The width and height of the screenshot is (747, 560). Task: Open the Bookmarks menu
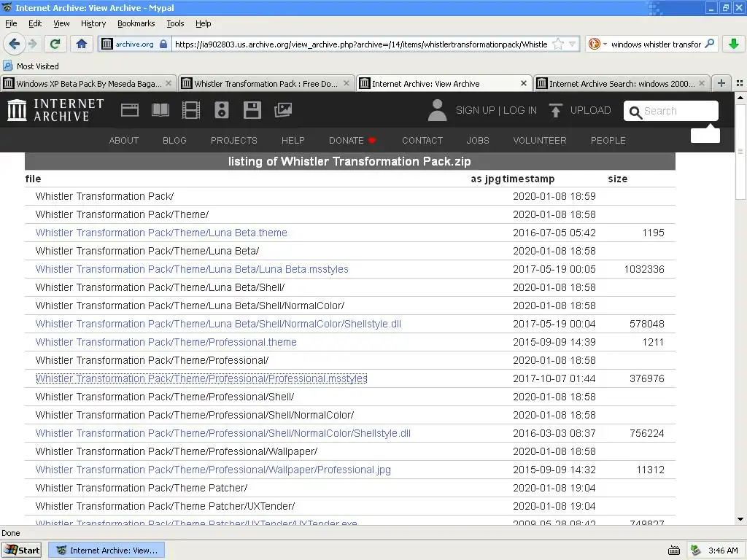coord(136,23)
